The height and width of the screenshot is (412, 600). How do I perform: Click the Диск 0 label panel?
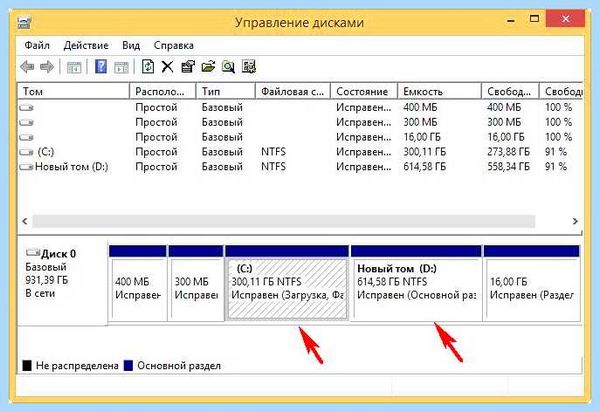click(63, 282)
